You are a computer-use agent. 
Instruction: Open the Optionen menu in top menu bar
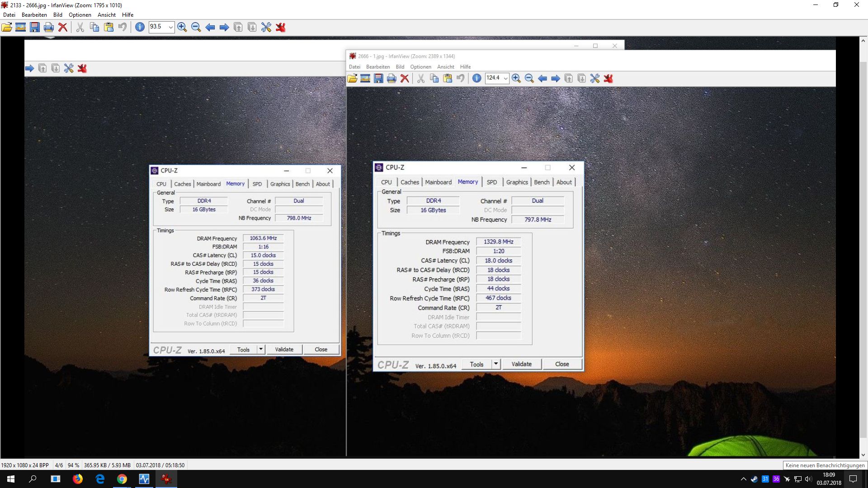coord(80,14)
